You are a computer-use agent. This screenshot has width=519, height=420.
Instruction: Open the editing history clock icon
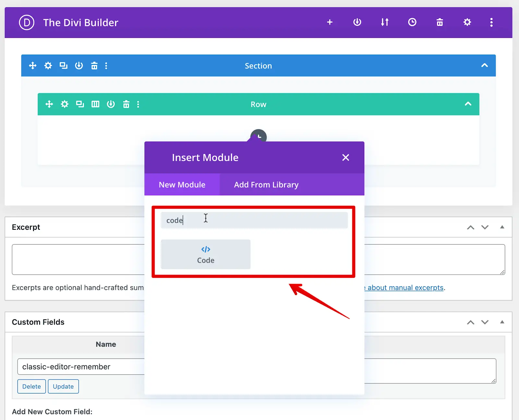point(412,22)
